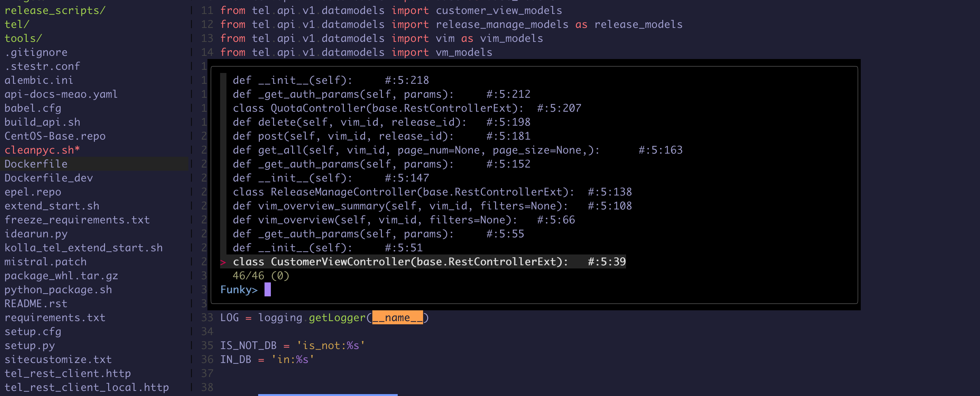980x396 pixels.
Task: Open the Dockerfile in the file tree
Action: coord(36,164)
